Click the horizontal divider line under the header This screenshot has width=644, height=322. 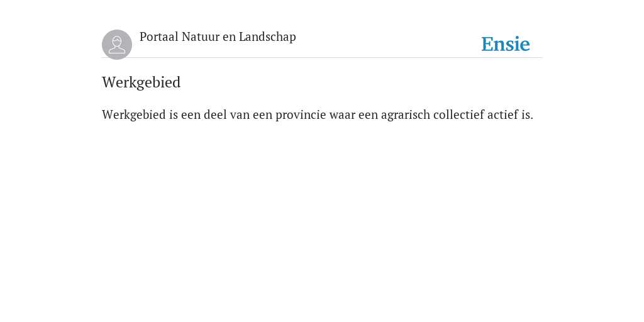322,57
